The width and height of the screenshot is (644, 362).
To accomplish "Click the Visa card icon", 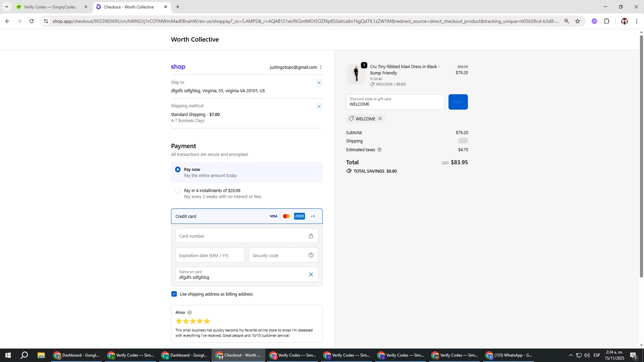I will (x=273, y=217).
